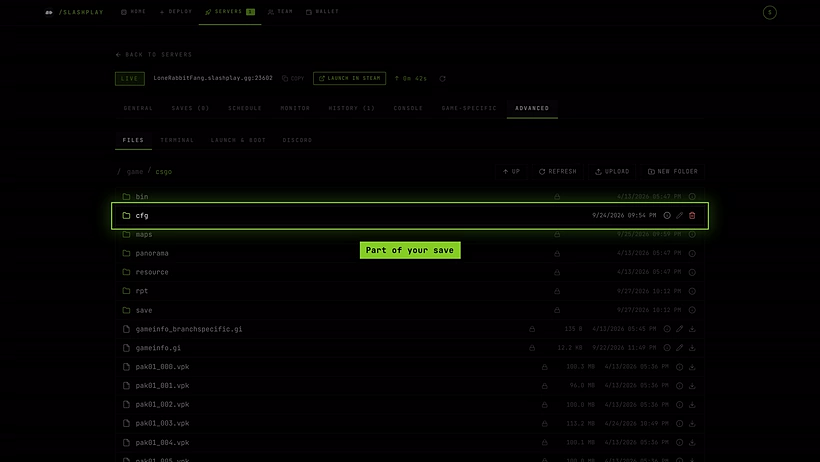Screen dimensions: 820x462
Task: Open the user profile avatar
Action: pos(770,13)
